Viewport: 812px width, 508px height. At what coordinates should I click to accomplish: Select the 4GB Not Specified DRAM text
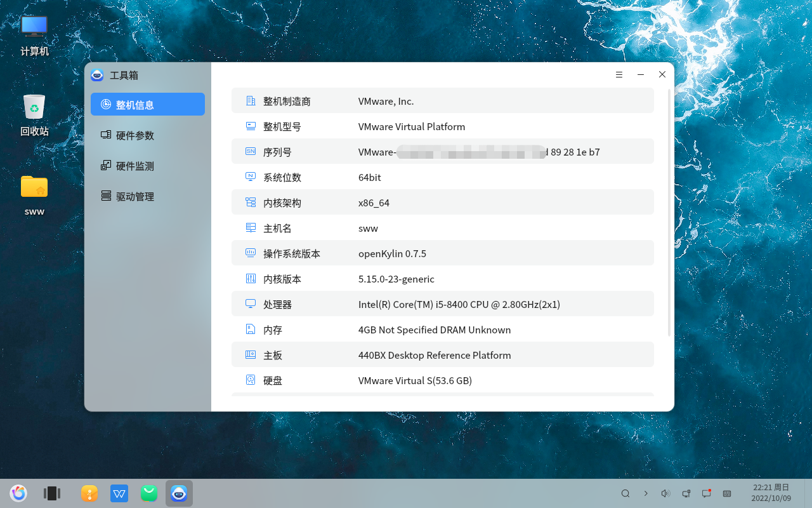pos(435,330)
